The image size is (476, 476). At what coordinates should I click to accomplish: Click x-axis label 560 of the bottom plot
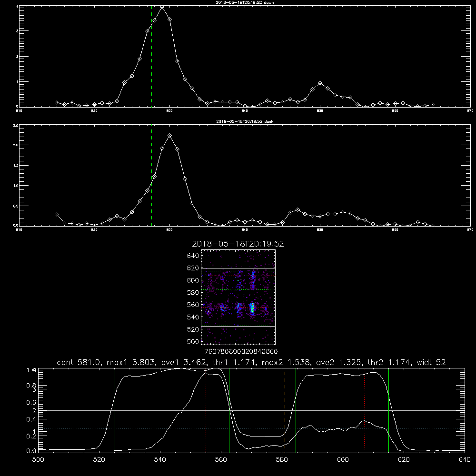pos(221,460)
